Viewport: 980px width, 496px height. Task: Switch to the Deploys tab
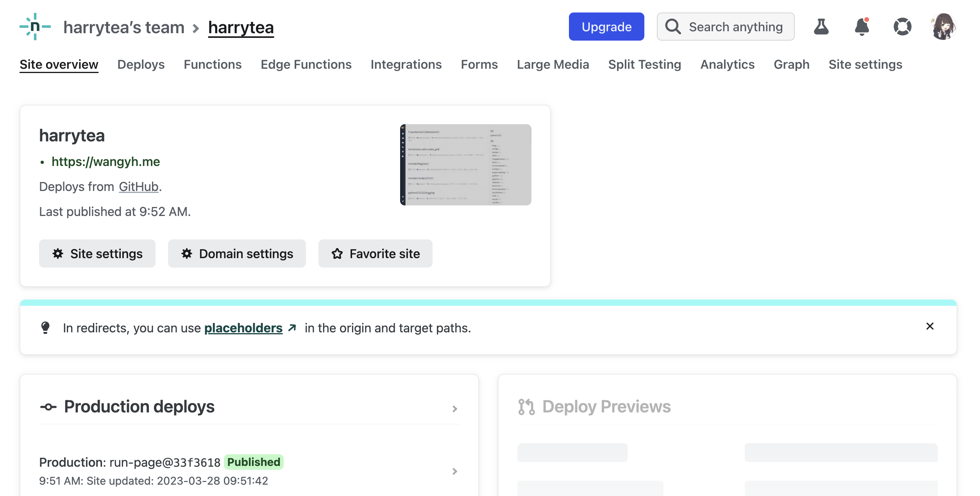click(141, 64)
